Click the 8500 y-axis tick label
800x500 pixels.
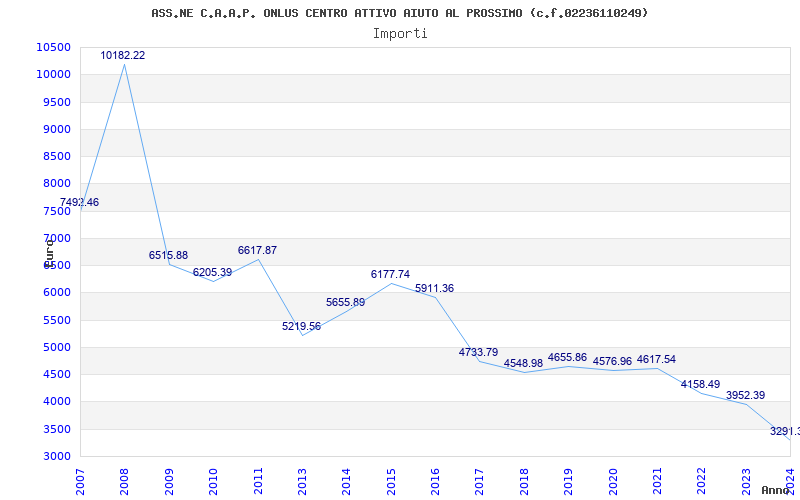click(x=57, y=156)
